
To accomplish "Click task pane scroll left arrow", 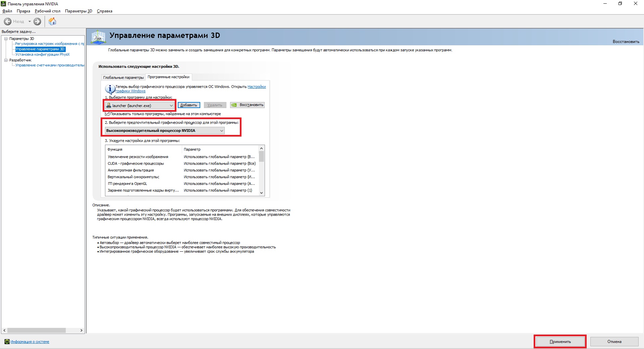I will tap(4, 331).
